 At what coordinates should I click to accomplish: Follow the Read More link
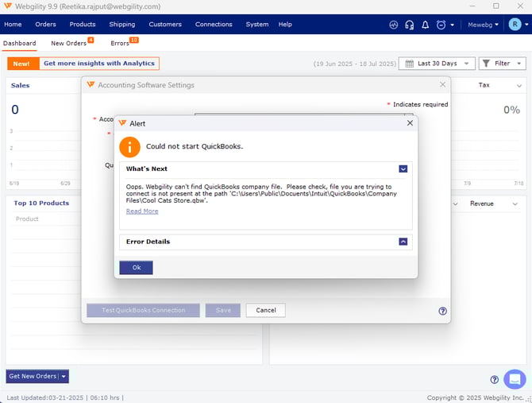(x=142, y=211)
